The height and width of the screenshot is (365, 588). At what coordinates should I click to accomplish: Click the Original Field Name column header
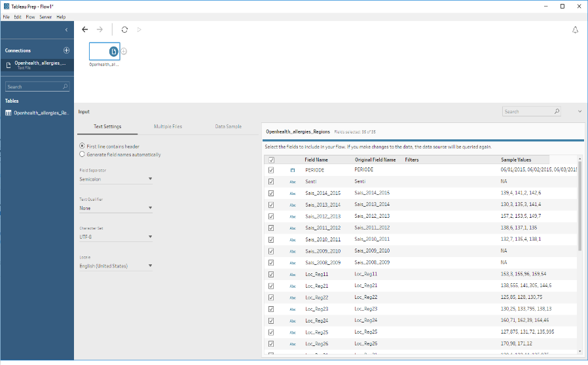(x=375, y=160)
